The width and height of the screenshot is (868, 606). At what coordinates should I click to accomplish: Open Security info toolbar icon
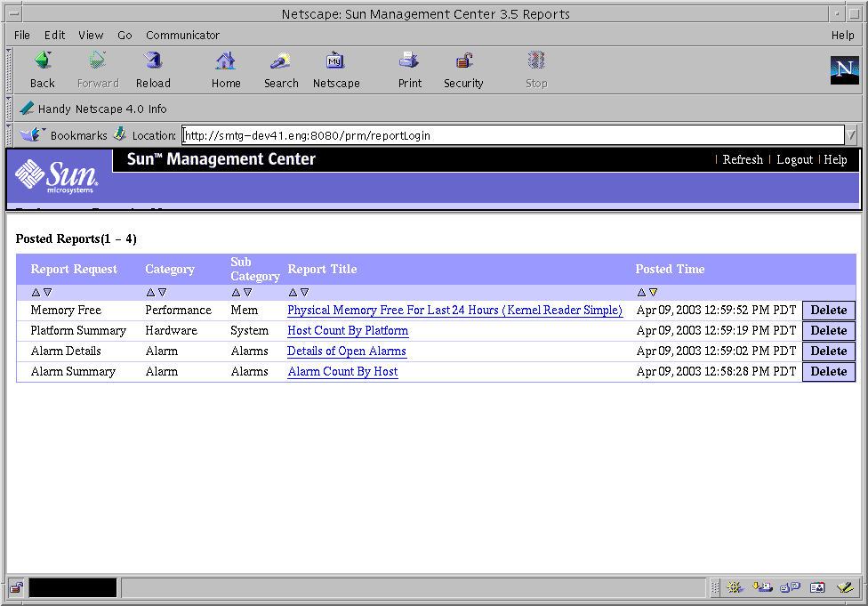pyautogui.click(x=464, y=61)
